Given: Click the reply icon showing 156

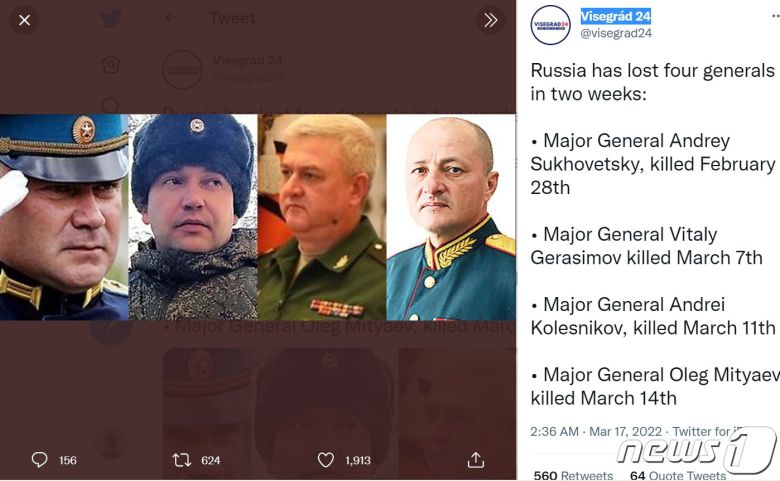Looking at the screenshot, I should click(x=40, y=460).
